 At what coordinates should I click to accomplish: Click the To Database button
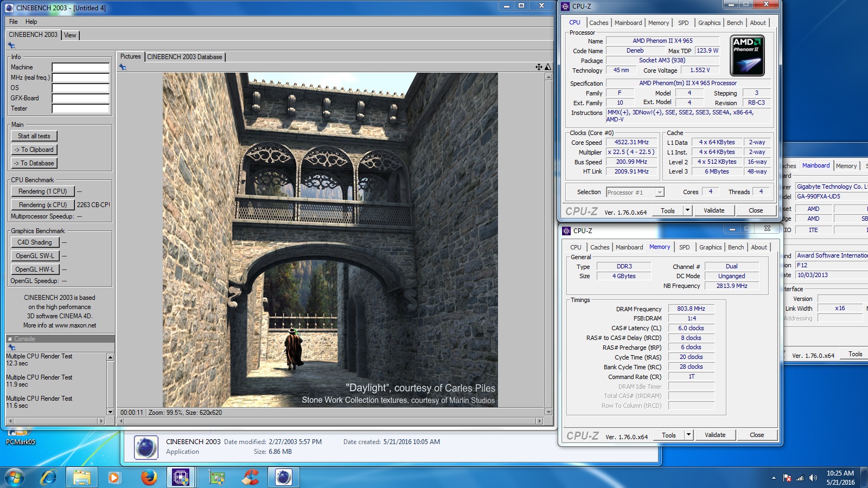[34, 163]
